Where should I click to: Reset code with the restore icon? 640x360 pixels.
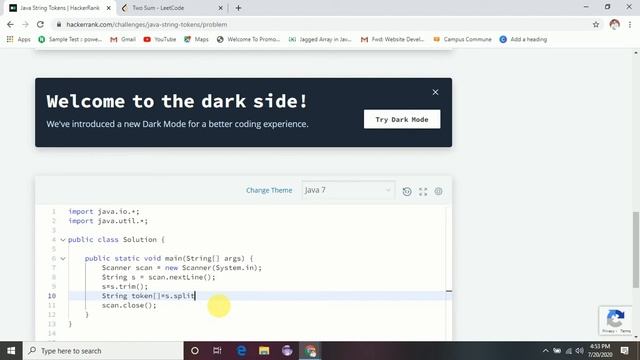click(407, 191)
